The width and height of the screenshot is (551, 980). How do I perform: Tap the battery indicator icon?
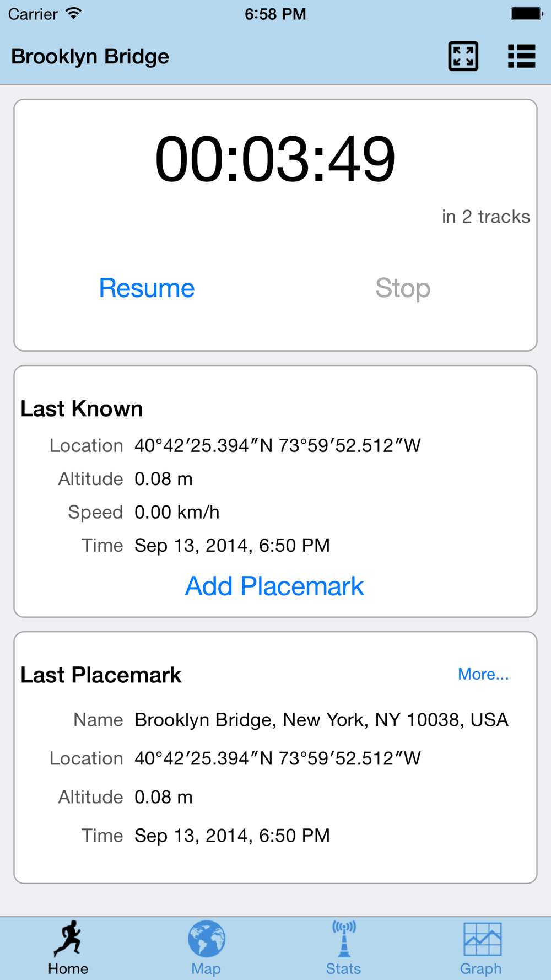click(526, 13)
